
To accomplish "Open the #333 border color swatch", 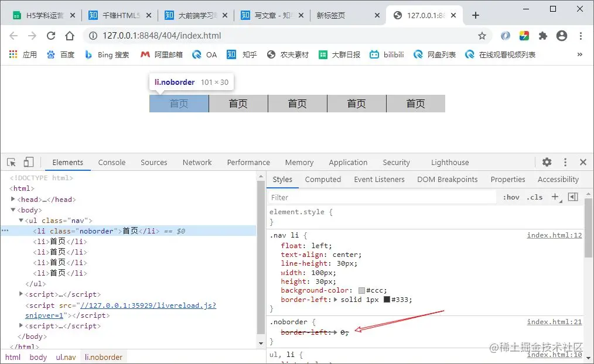I will 387,299.
